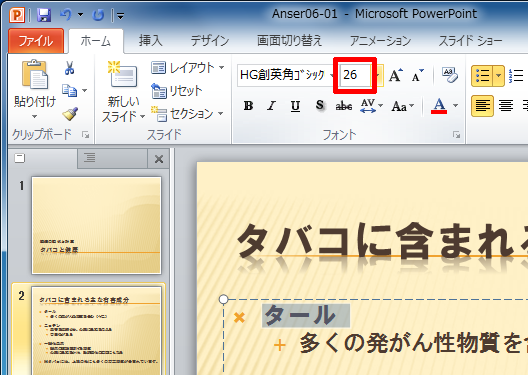Redo the last action
The image size is (528, 375).
98,15
